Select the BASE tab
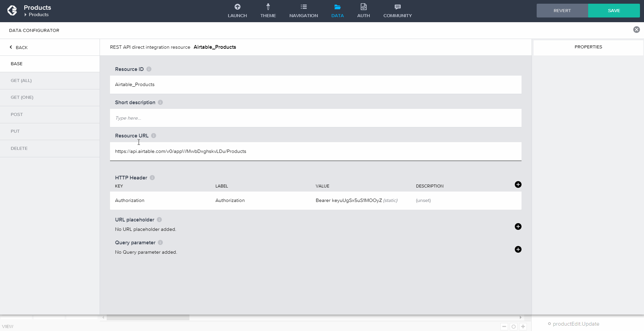Image resolution: width=644 pixels, height=331 pixels. [x=50, y=64]
